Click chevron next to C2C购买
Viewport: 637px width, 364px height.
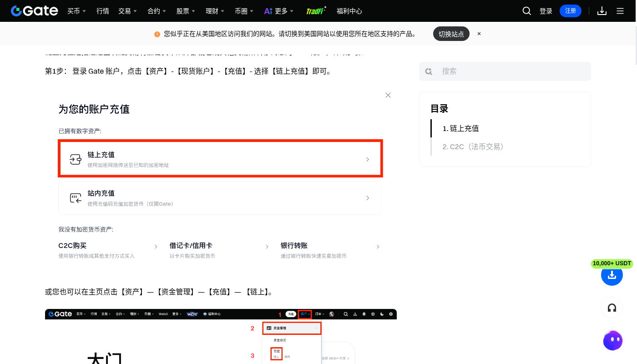[156, 247]
